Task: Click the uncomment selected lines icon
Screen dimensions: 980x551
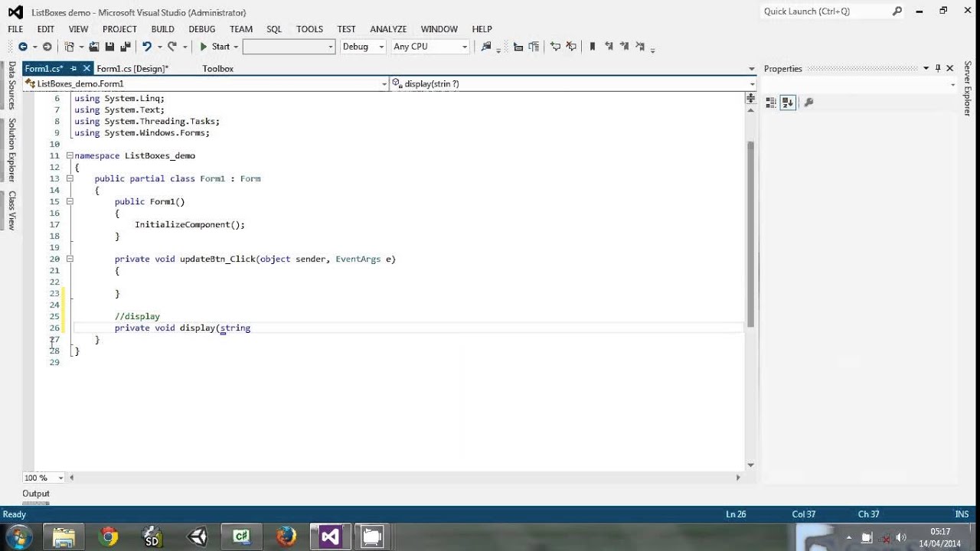Action: coord(571,47)
